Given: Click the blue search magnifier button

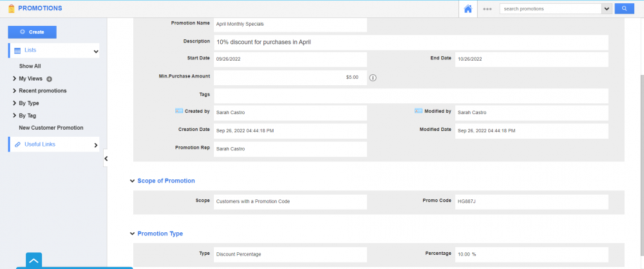Looking at the screenshot, I should click(x=624, y=8).
